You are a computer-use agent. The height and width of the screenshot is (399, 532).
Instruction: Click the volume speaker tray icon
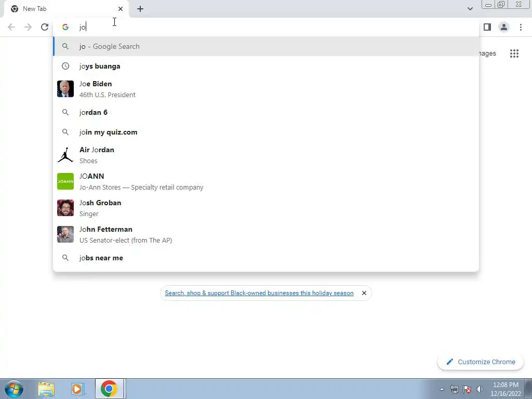[480, 389]
